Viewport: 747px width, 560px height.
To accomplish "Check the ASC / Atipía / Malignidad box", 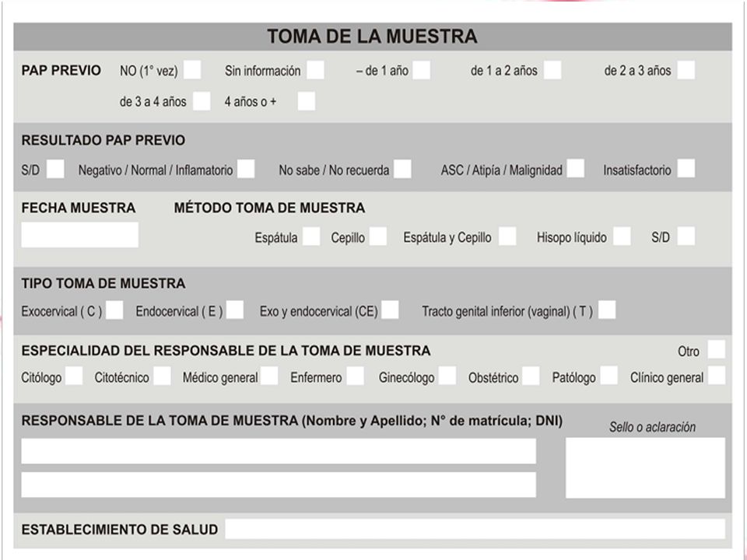I will coord(576,168).
